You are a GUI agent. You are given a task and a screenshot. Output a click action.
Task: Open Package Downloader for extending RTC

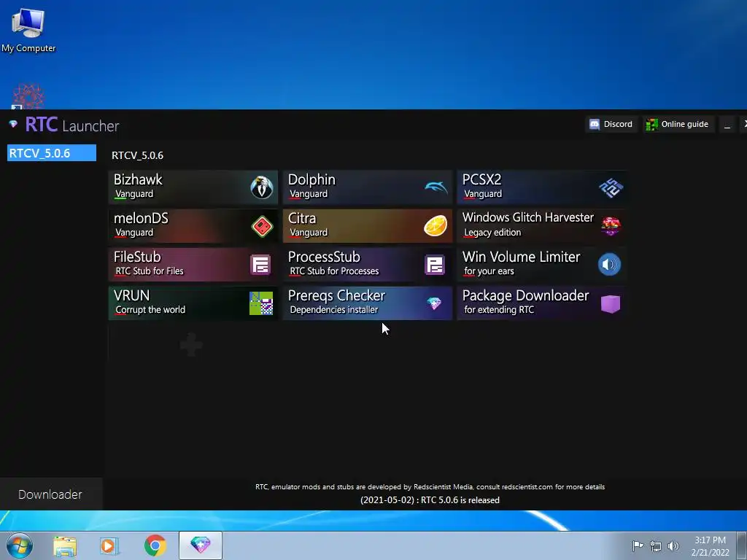click(x=542, y=303)
